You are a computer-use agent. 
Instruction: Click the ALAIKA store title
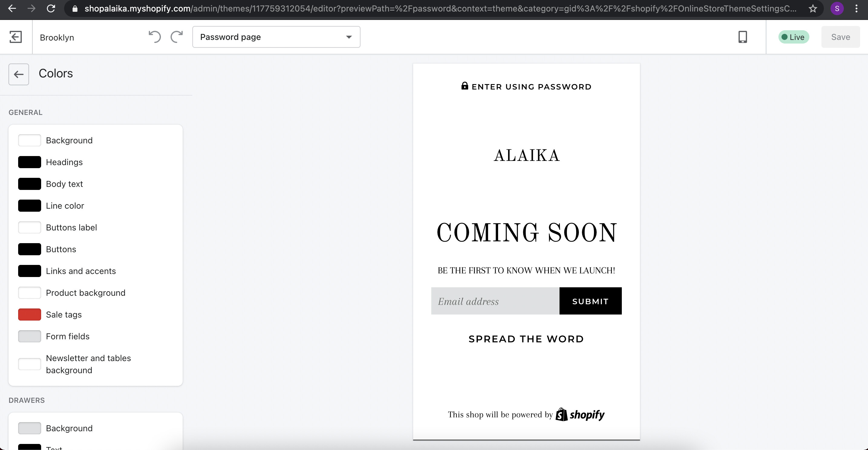tap(527, 156)
